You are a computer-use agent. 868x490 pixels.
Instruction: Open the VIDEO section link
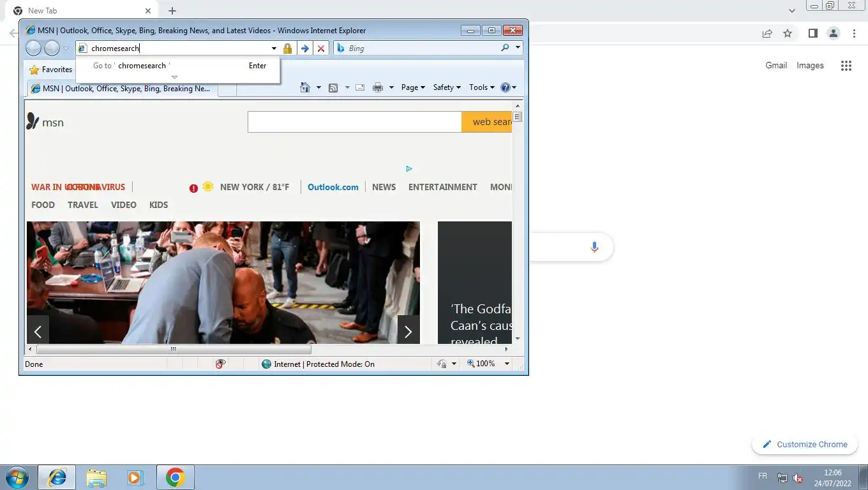[x=124, y=205]
